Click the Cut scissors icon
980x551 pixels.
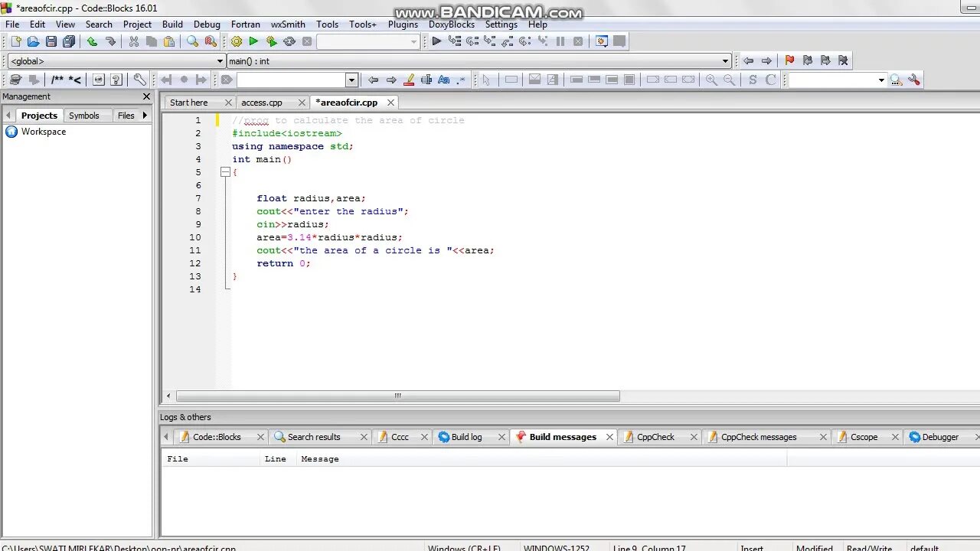134,41
